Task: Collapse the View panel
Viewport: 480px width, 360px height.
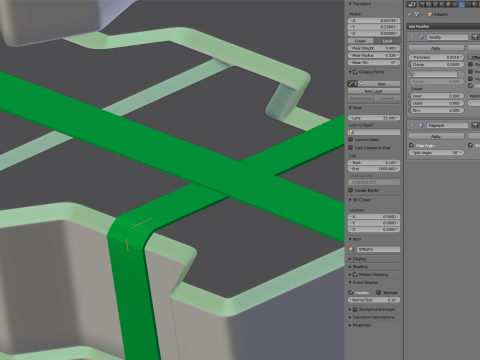Action: coord(350,108)
